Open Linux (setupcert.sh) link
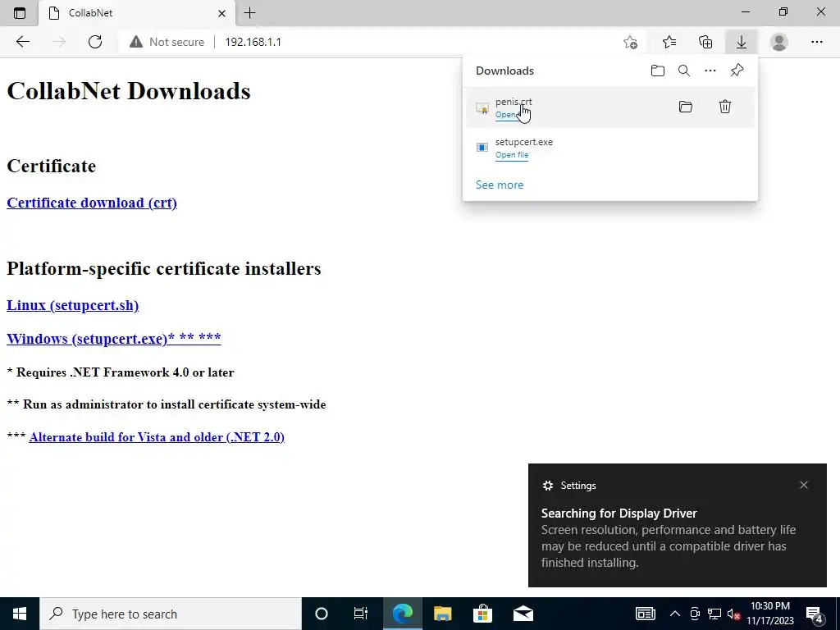Image resolution: width=840 pixels, height=630 pixels. click(x=72, y=305)
